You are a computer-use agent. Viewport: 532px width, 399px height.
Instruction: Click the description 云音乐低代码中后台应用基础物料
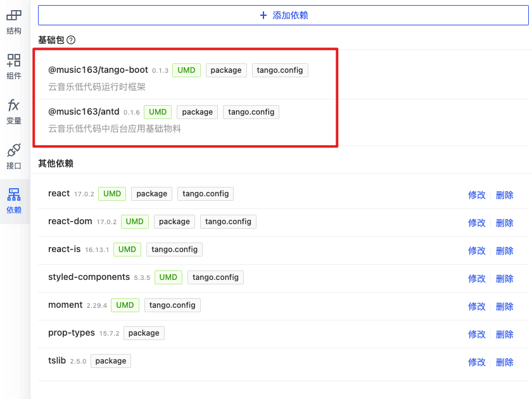click(115, 129)
